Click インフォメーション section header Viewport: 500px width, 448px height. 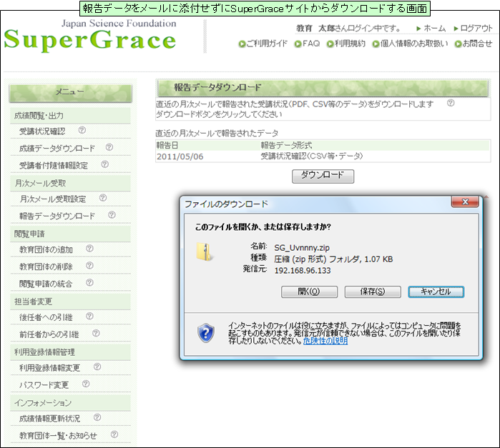tap(71, 402)
